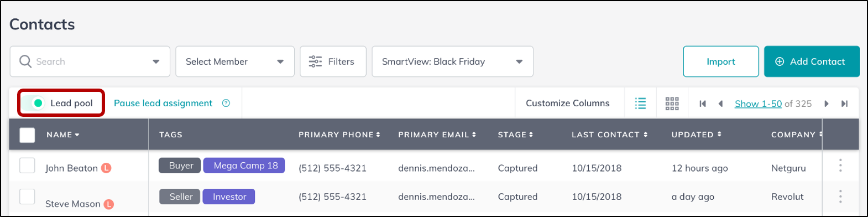
Task: Go to previous page arrow
Action: (x=720, y=104)
